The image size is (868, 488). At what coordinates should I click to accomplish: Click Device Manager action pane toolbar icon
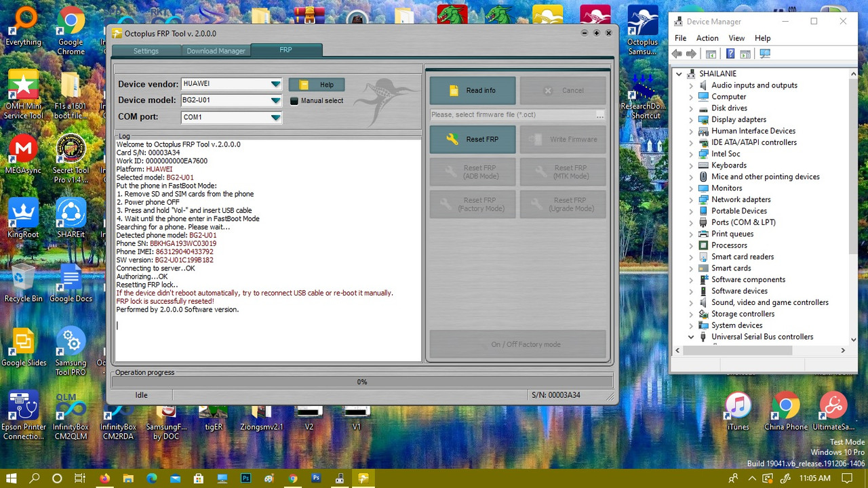(x=745, y=54)
